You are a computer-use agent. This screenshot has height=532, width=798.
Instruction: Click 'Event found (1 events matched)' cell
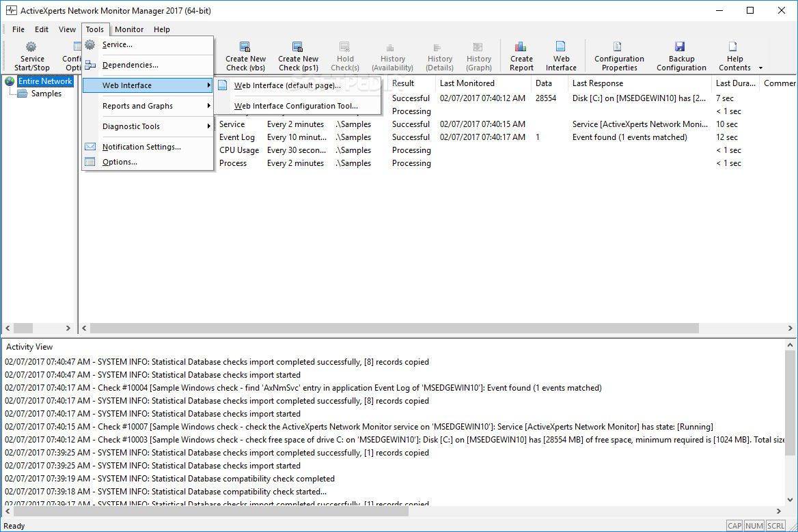pos(629,137)
